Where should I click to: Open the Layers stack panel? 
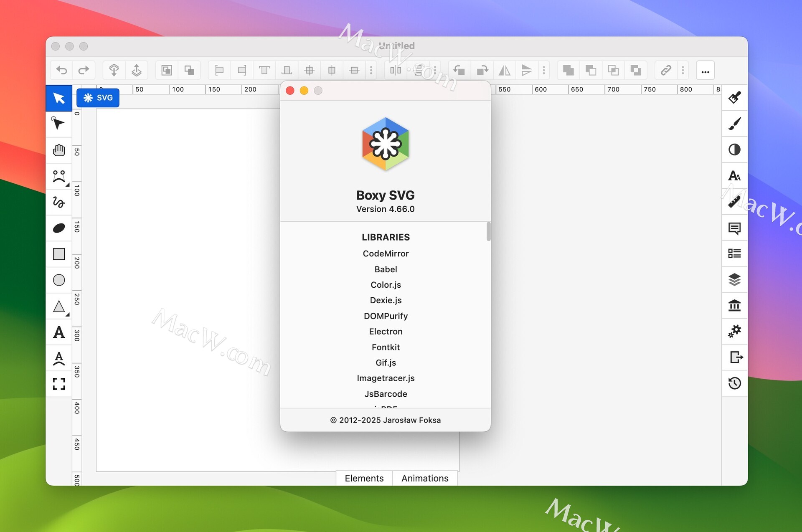pyautogui.click(x=735, y=279)
